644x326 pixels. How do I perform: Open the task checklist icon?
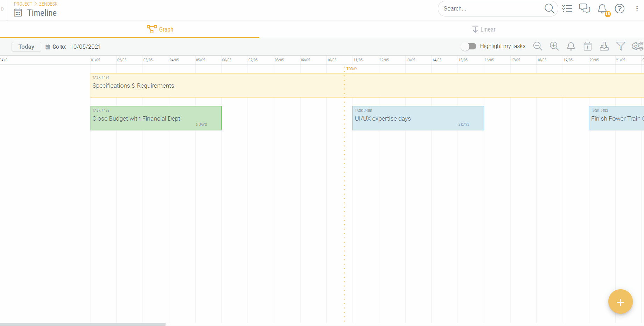pos(567,8)
